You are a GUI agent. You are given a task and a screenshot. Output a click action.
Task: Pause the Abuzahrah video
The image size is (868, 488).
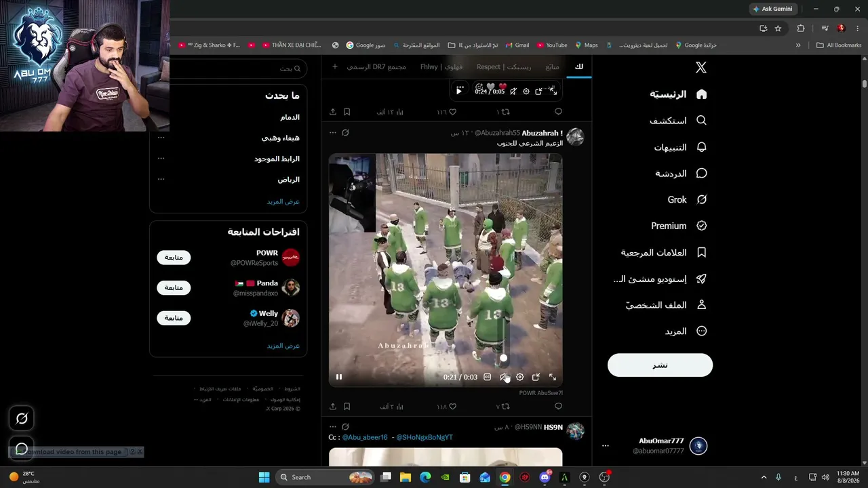339,378
